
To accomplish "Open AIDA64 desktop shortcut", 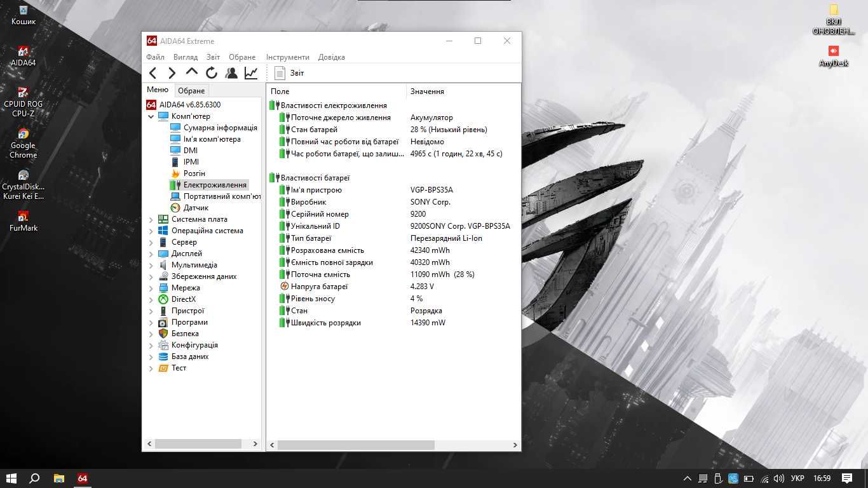I will click(x=23, y=56).
